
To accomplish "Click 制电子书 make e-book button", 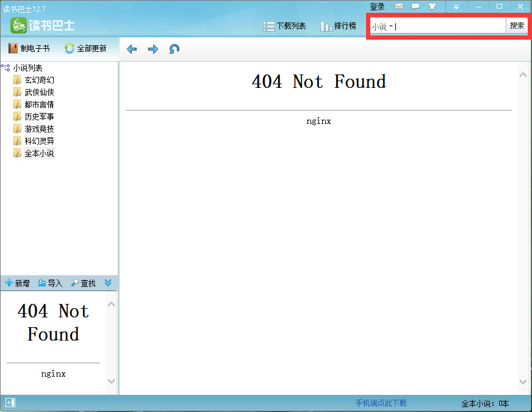I will click(x=29, y=48).
